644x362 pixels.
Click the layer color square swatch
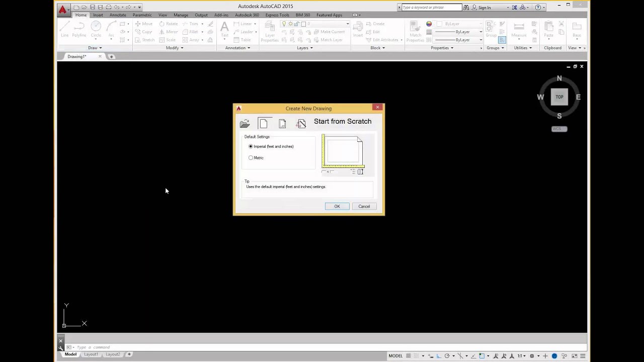(303, 24)
